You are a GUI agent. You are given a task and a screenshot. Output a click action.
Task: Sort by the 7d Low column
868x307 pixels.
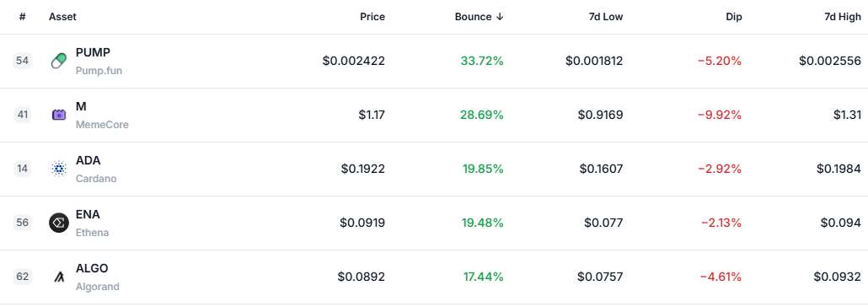606,17
